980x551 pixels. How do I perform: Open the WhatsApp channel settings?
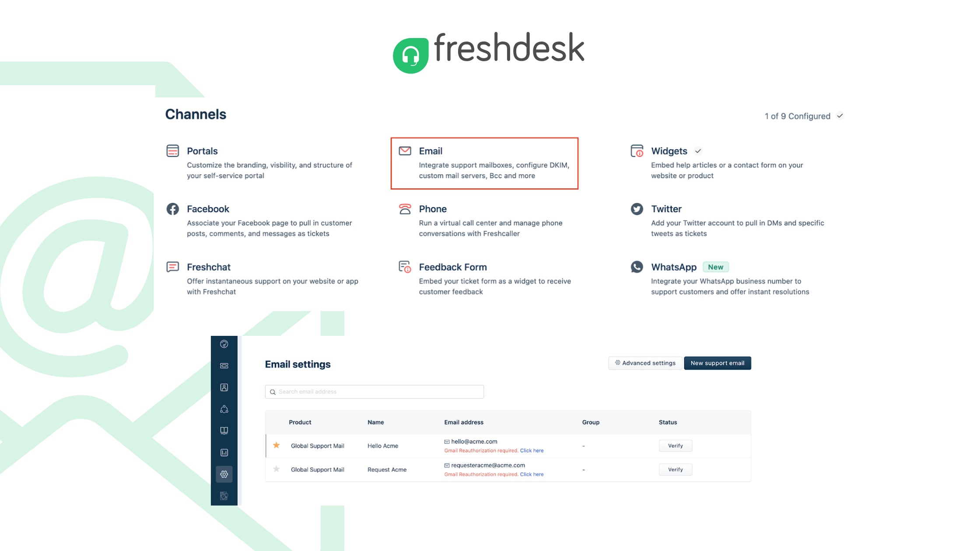pos(674,266)
